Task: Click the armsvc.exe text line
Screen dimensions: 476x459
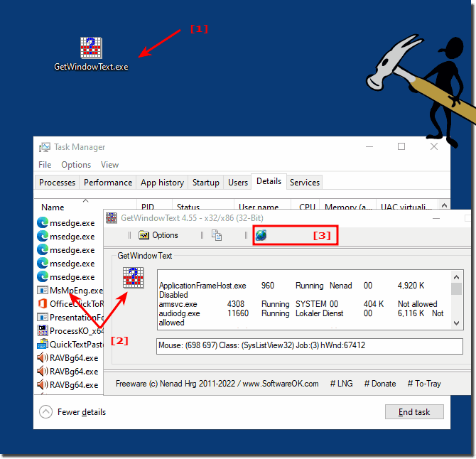Action: (298, 304)
